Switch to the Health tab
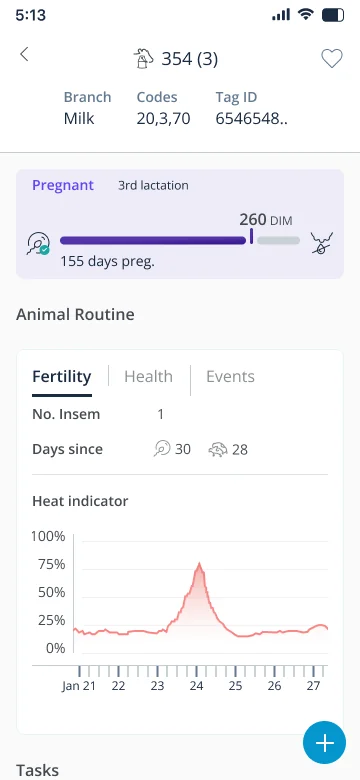 [x=148, y=377]
